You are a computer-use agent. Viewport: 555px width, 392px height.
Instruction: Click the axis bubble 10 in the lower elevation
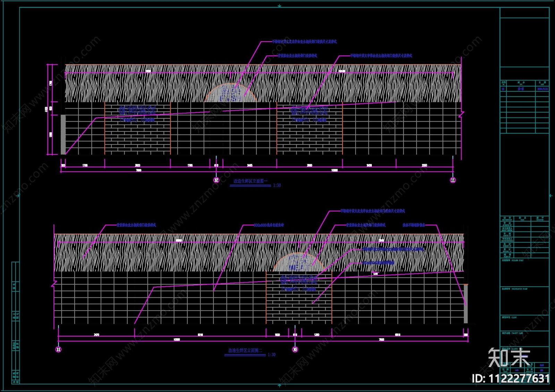click(295, 349)
